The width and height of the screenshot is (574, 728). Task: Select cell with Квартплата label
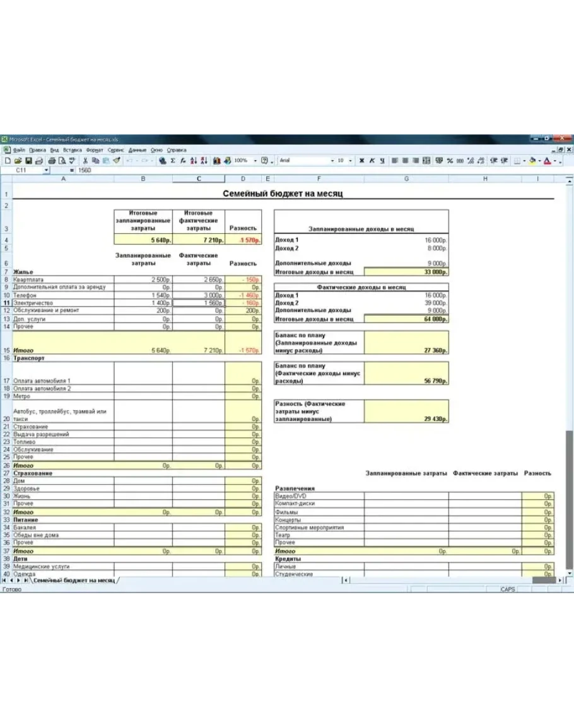63,279
